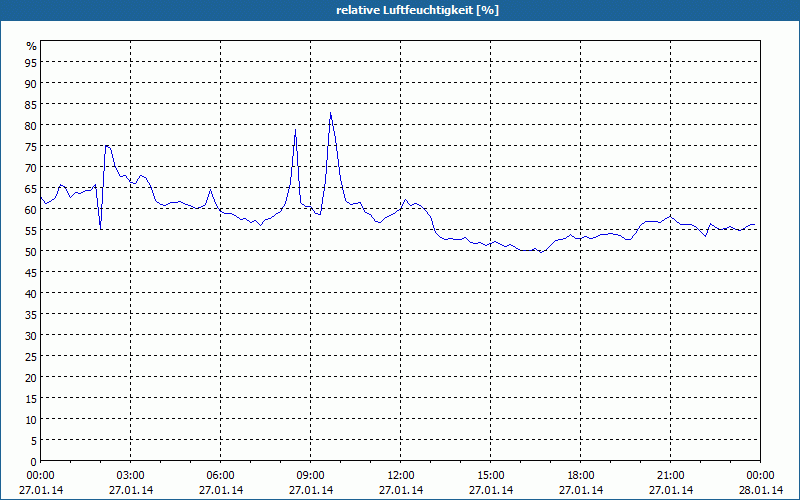
Task: Click the y-axis label "20"
Action: click(x=31, y=377)
